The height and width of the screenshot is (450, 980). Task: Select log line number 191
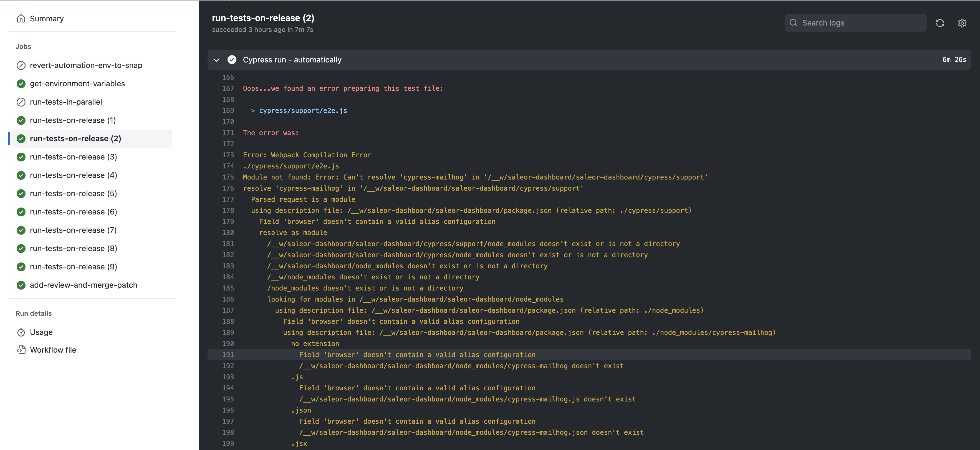[x=228, y=355]
